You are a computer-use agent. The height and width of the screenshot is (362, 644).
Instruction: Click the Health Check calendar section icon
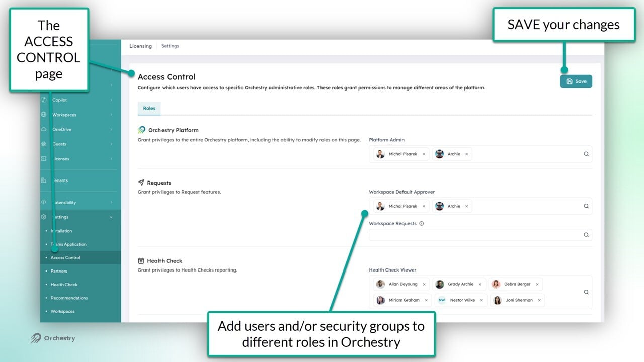141,261
